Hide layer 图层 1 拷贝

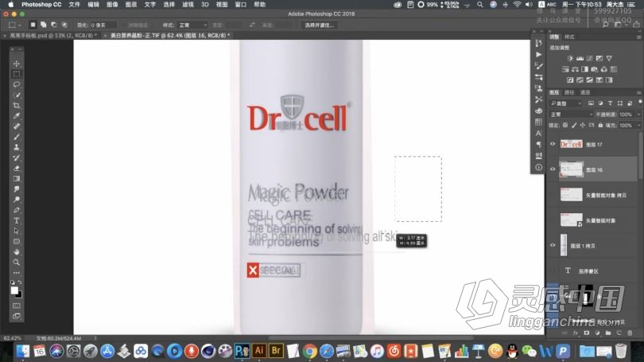coord(553,245)
